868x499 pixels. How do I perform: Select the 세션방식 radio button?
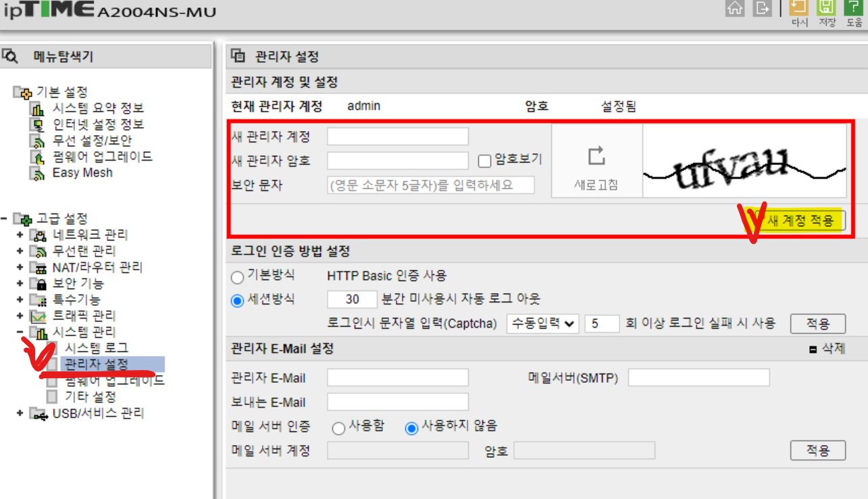237,300
